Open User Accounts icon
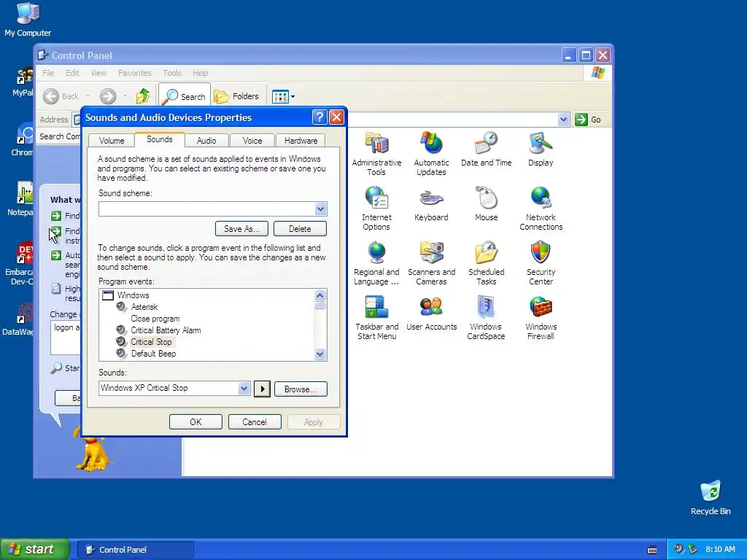 (431, 314)
